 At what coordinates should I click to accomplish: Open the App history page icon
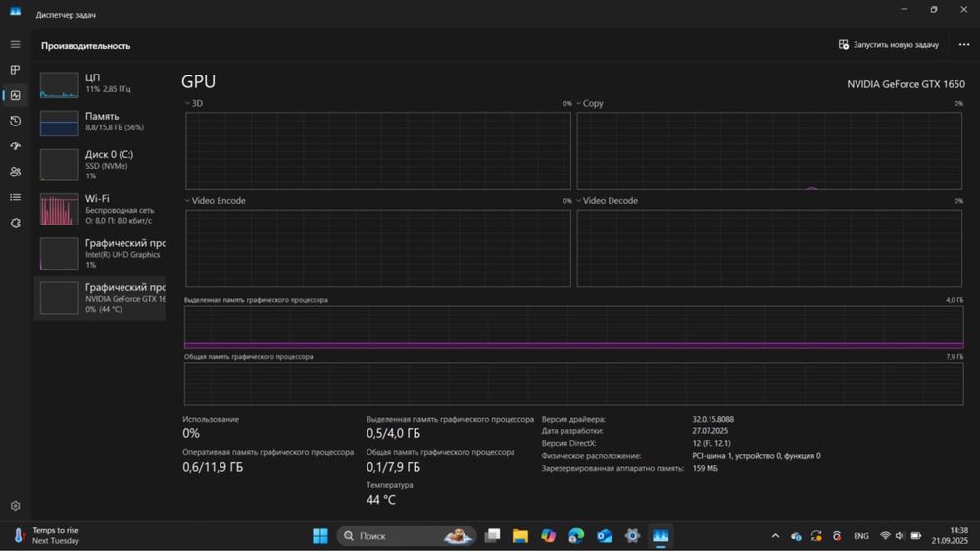coord(15,121)
